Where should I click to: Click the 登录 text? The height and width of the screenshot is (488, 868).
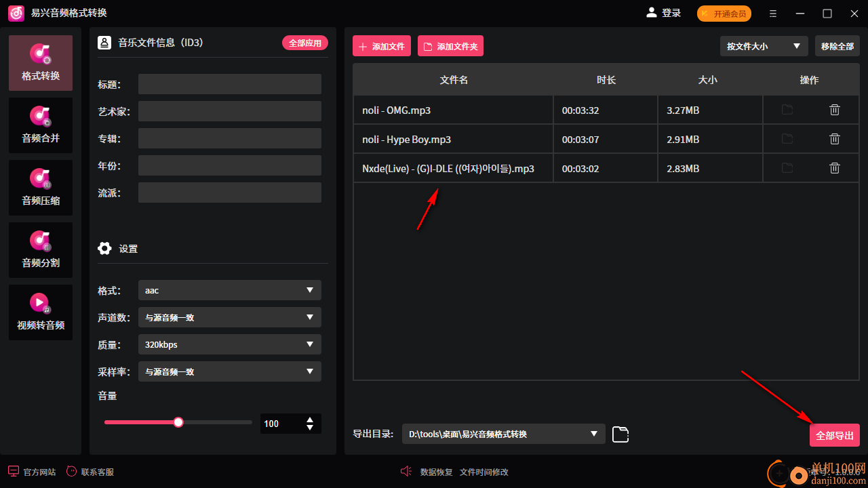[671, 13]
